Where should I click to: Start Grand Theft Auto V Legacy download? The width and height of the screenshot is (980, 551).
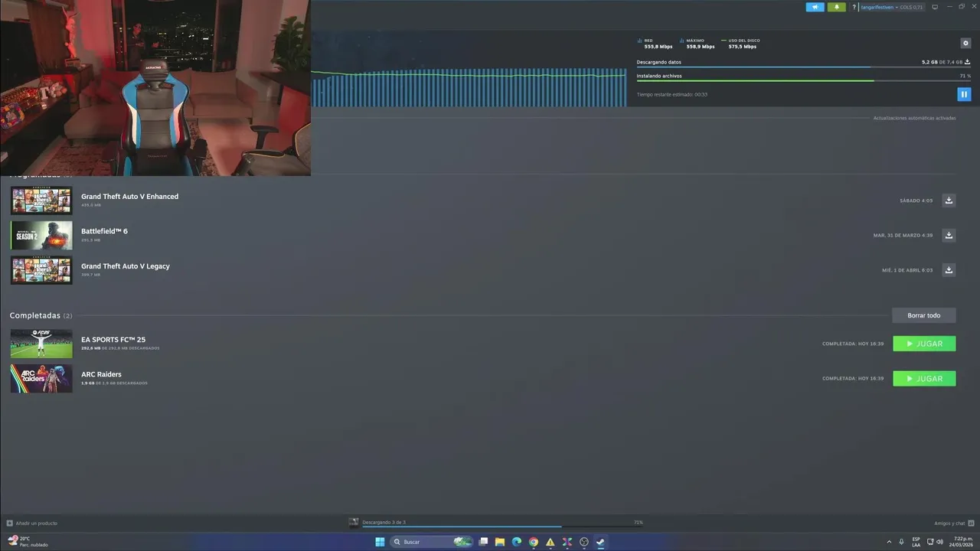pos(949,270)
